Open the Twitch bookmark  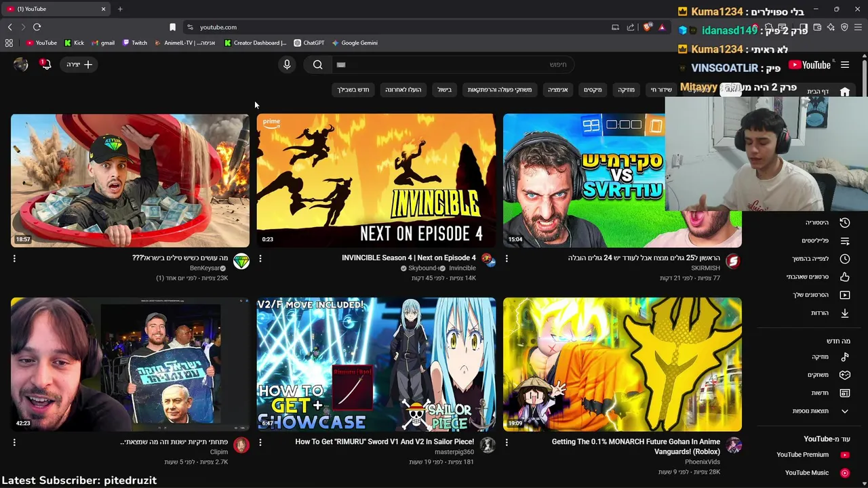point(134,43)
